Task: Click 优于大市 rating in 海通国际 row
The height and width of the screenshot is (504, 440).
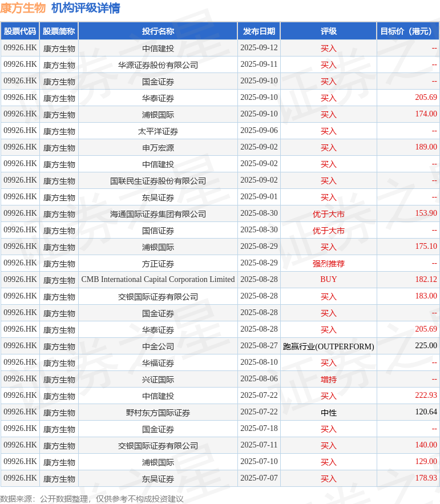Action: (x=329, y=214)
